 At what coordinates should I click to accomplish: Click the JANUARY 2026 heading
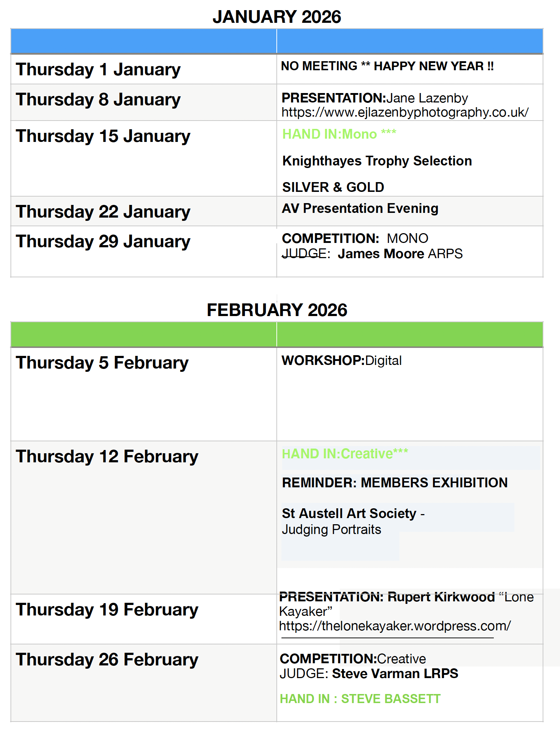tap(277, 17)
